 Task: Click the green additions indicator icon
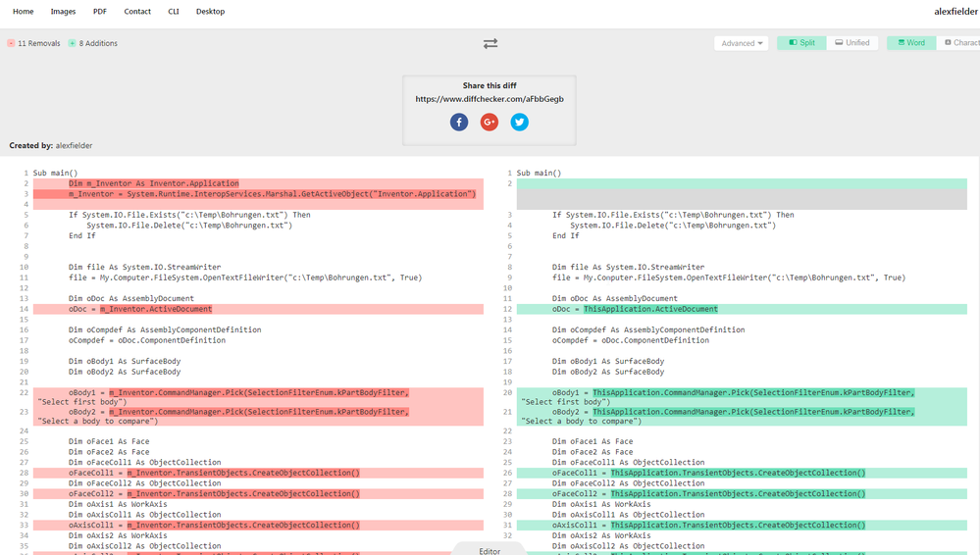(72, 43)
